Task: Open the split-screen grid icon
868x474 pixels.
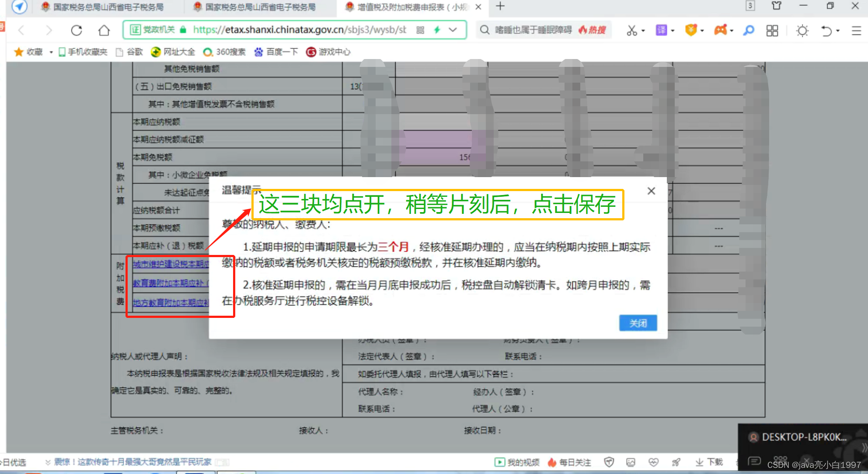Action: coord(772,30)
